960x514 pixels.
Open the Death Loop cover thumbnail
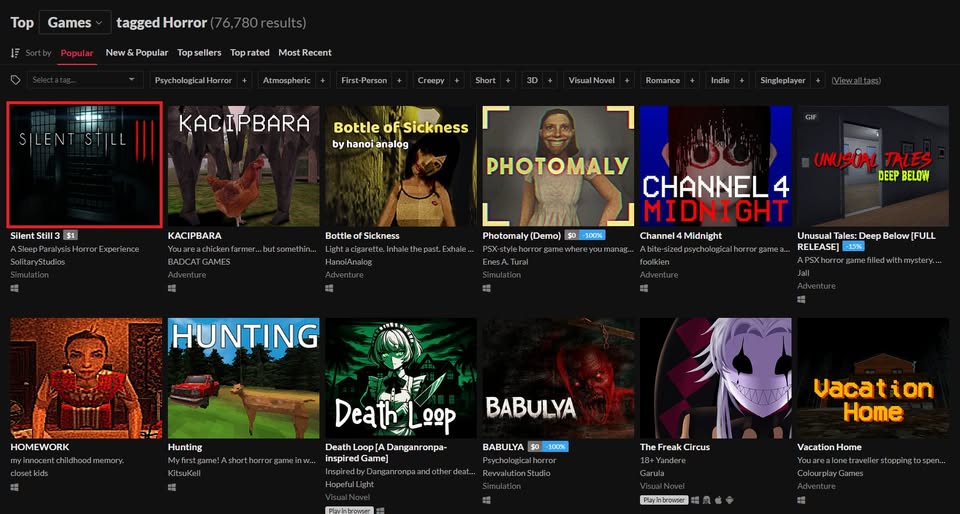(x=401, y=378)
